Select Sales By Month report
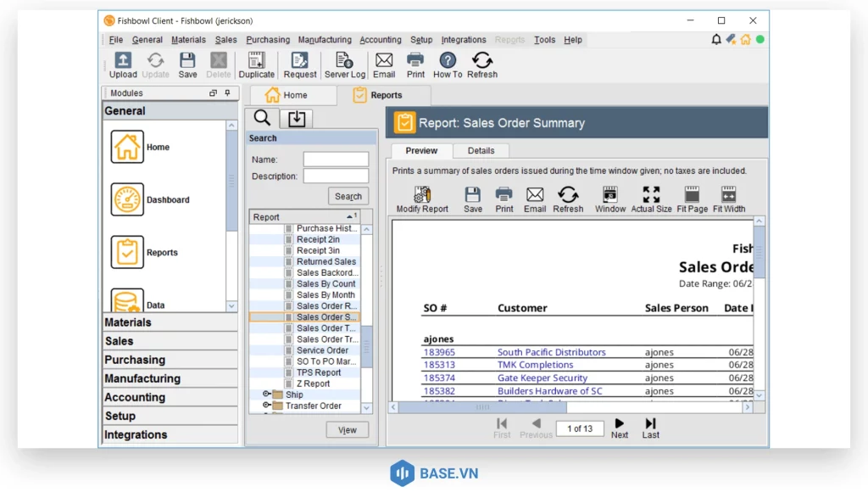 [x=325, y=295]
